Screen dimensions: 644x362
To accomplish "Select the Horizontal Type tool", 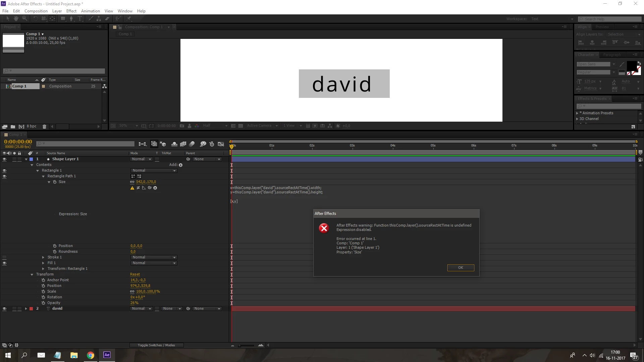I will (x=80, y=19).
